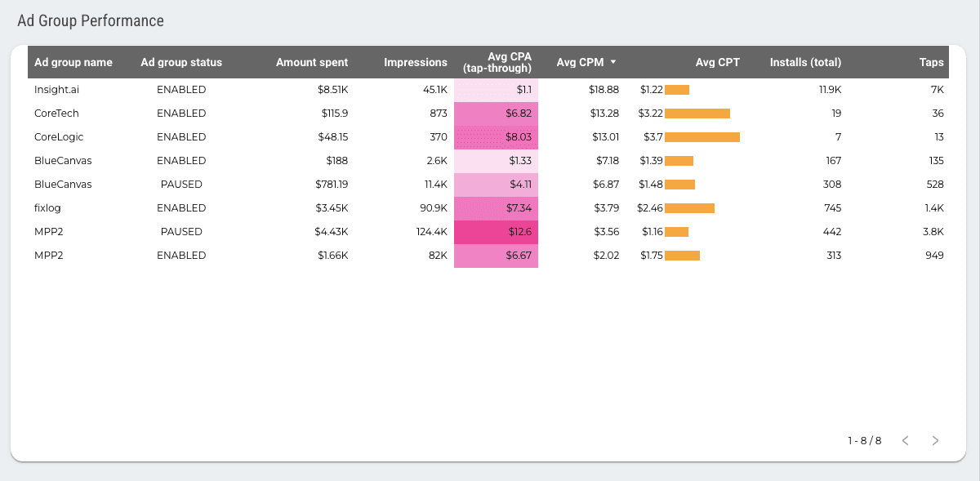The image size is (980, 481).
Task: Click the 124.4K impressions value
Action: point(431,231)
